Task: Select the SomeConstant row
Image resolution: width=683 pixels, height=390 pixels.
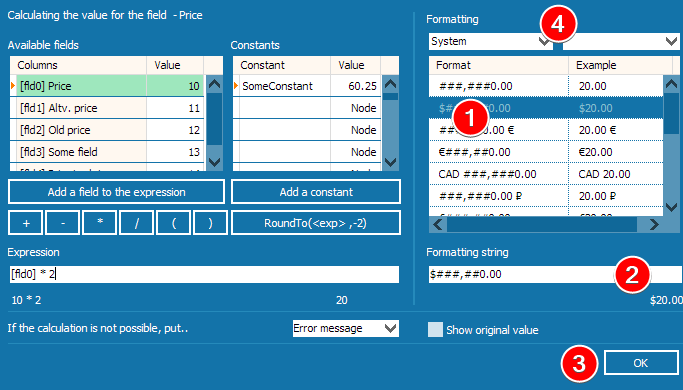Action: (307, 86)
